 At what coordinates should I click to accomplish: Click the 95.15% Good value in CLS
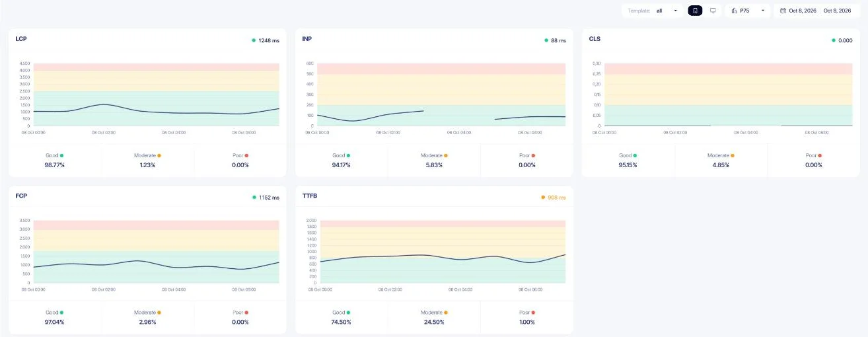[628, 165]
